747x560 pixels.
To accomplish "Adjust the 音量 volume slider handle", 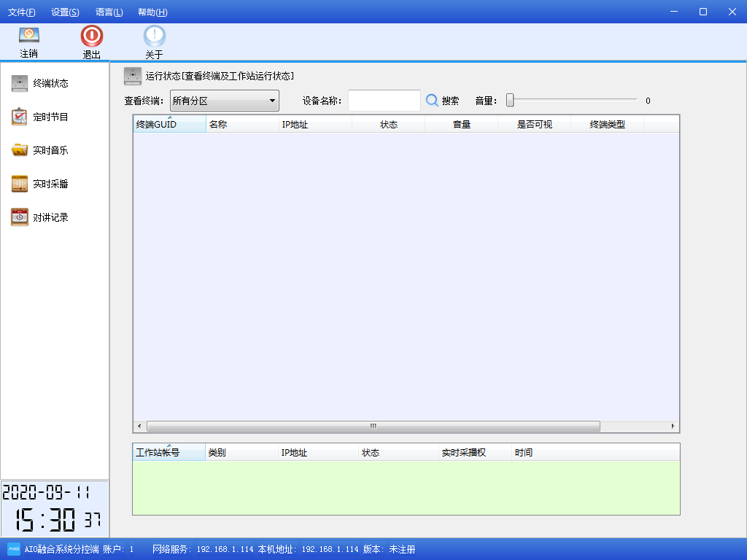I will click(x=510, y=100).
